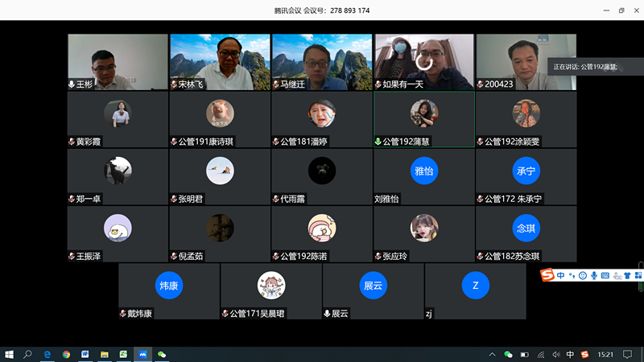Click the voice input microphone in Sogou toolbar
This screenshot has width=644, height=362.
tap(594, 276)
